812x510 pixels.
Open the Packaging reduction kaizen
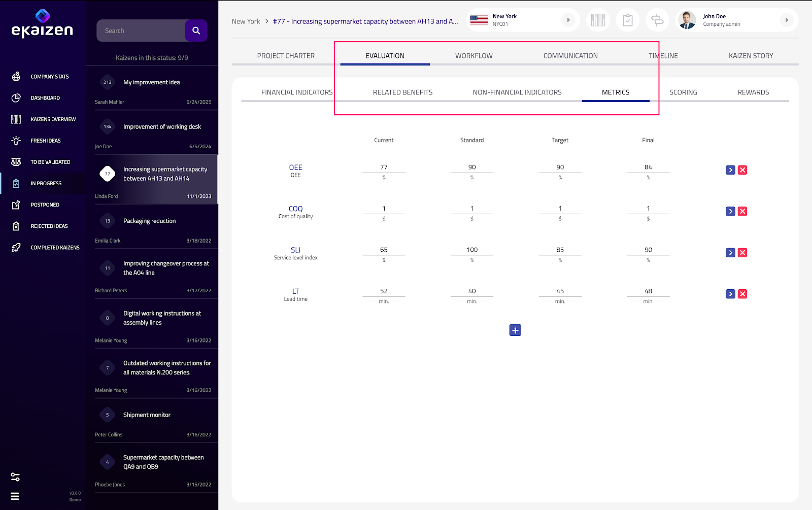pos(150,221)
